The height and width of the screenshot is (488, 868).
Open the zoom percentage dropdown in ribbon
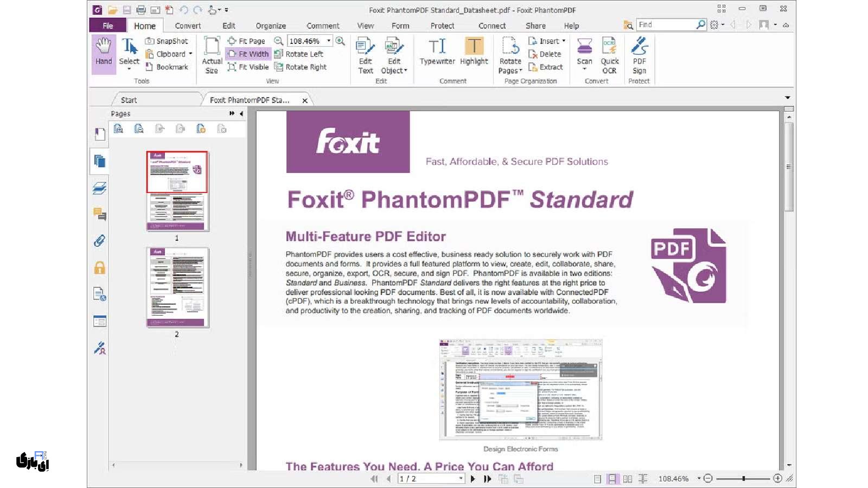[329, 41]
